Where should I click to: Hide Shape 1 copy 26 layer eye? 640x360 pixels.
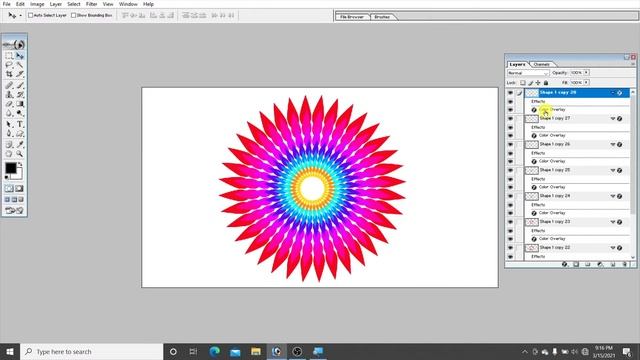pyautogui.click(x=510, y=144)
